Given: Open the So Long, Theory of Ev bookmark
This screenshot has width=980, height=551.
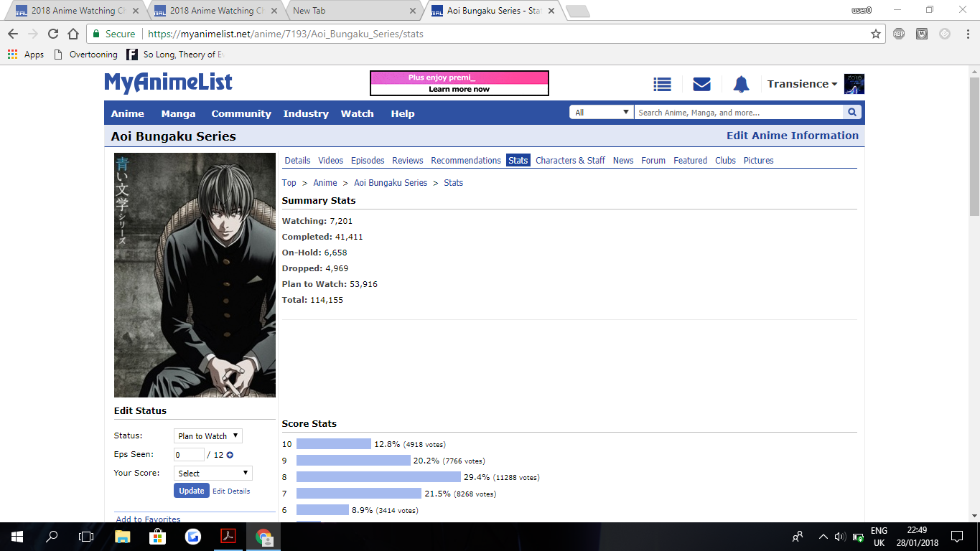Looking at the screenshot, I should (x=176, y=55).
